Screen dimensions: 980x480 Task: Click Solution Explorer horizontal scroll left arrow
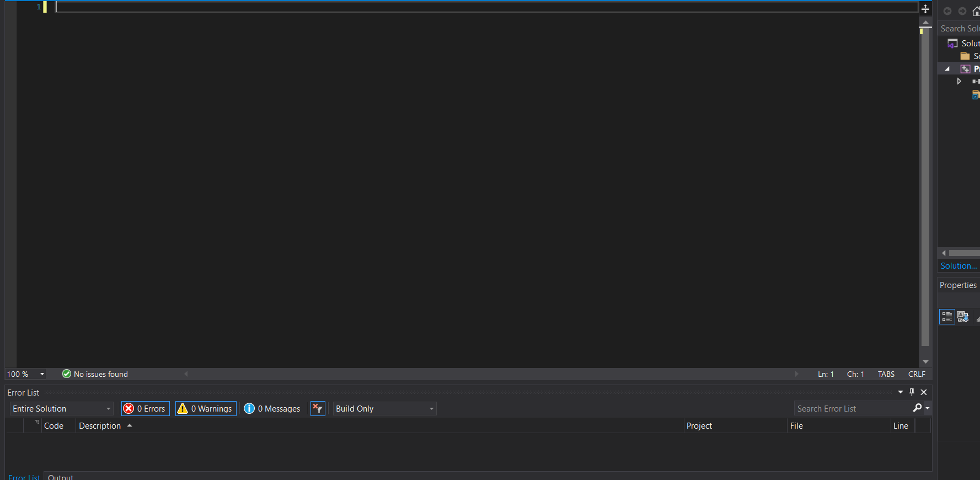click(944, 253)
